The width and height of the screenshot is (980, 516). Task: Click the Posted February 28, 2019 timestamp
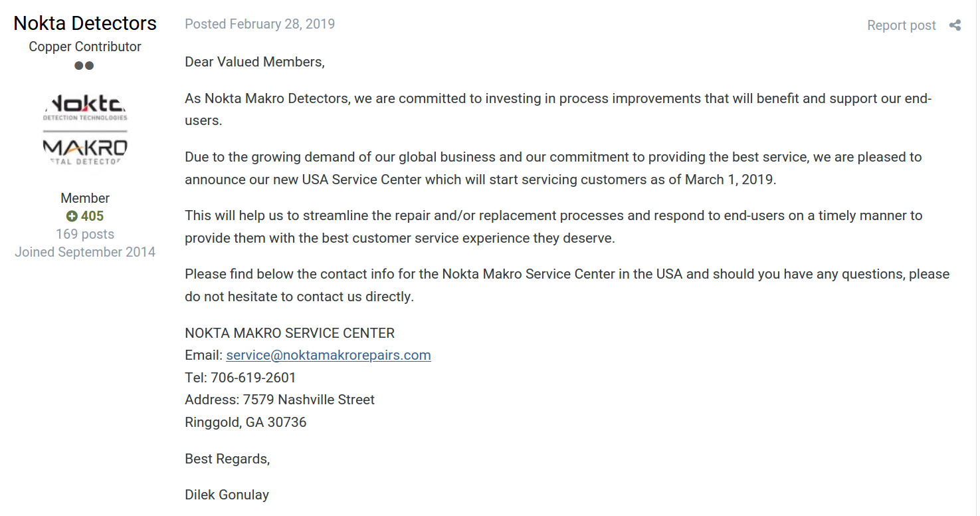click(260, 24)
